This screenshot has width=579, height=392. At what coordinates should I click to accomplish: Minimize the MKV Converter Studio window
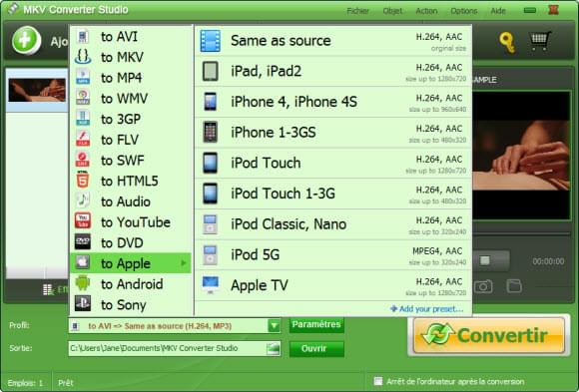click(530, 10)
